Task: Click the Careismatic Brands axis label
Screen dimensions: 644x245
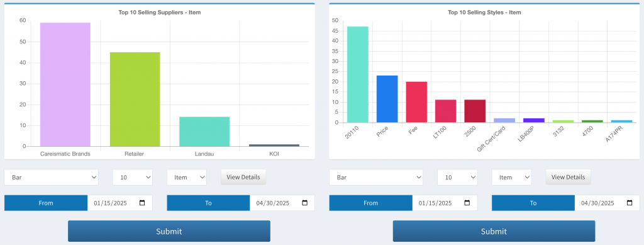Action: (x=65, y=154)
